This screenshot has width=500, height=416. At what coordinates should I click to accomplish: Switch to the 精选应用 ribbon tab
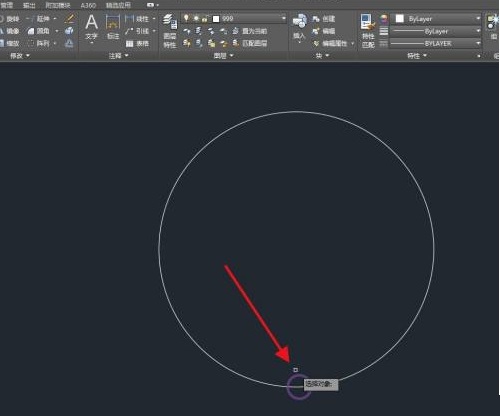coord(118,5)
